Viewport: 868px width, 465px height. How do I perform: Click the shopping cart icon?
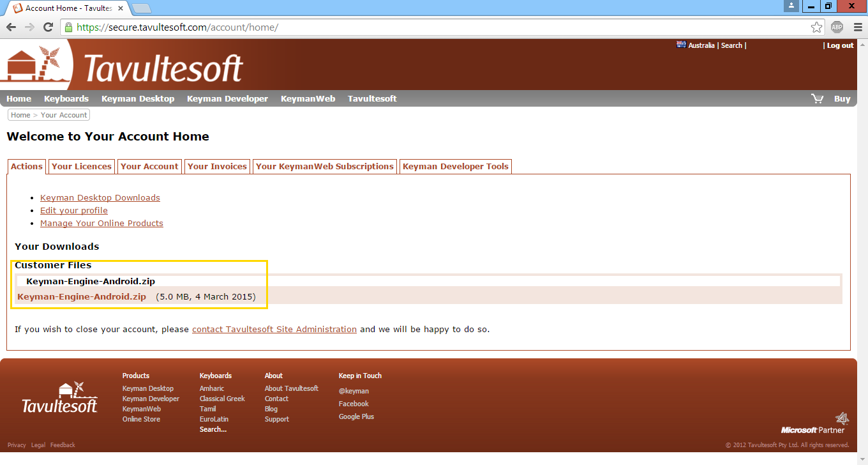click(817, 98)
